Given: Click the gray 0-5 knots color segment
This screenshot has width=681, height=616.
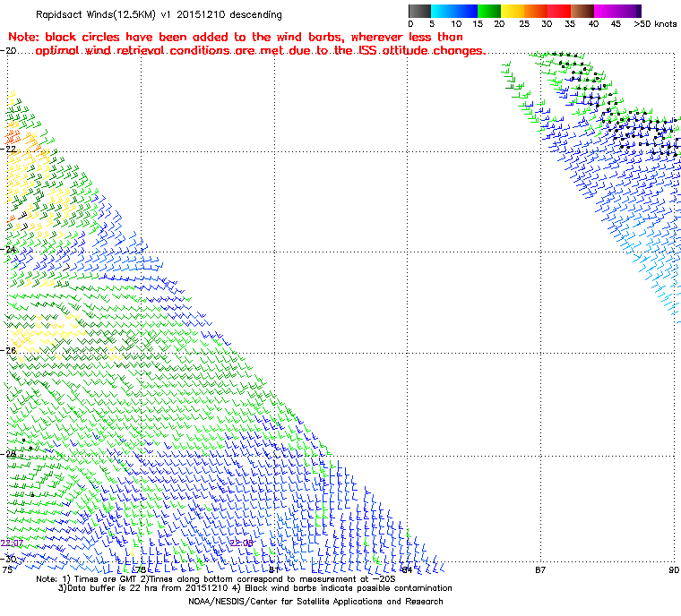Looking at the screenshot, I should click(x=419, y=11).
